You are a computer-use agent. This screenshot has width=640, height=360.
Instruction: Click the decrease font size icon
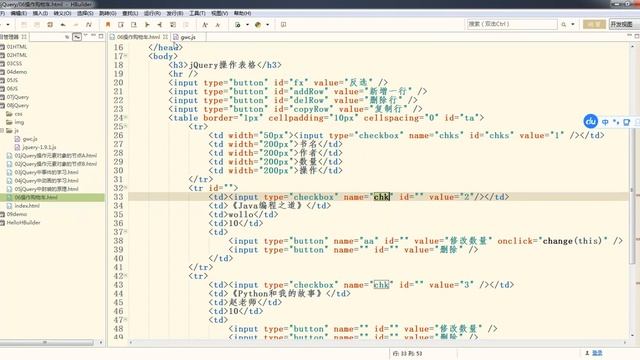218,24
